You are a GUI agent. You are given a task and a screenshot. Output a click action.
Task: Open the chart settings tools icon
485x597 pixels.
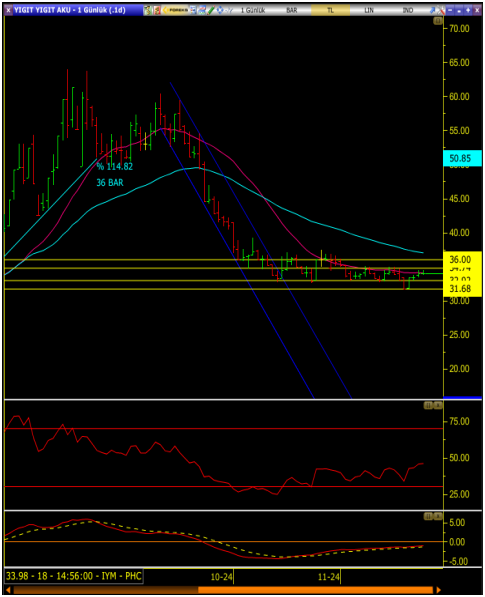pyautogui.click(x=441, y=10)
